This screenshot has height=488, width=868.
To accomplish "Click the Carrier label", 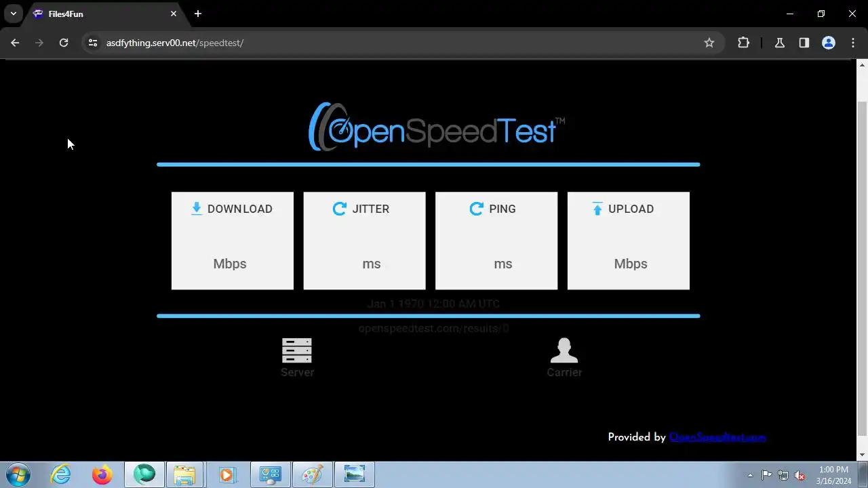I will tap(564, 372).
